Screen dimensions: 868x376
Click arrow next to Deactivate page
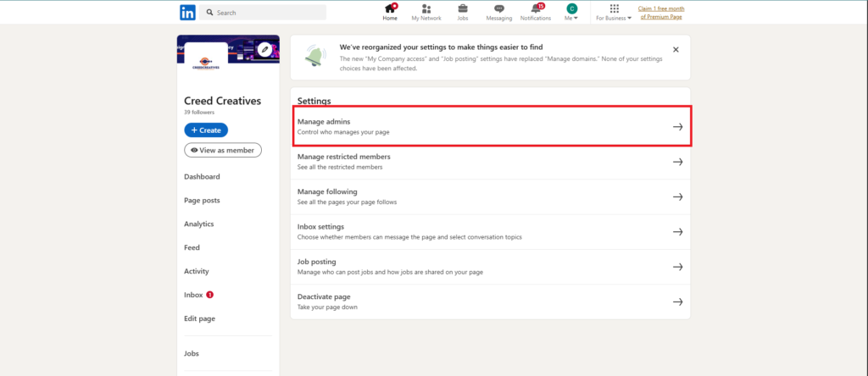677,302
